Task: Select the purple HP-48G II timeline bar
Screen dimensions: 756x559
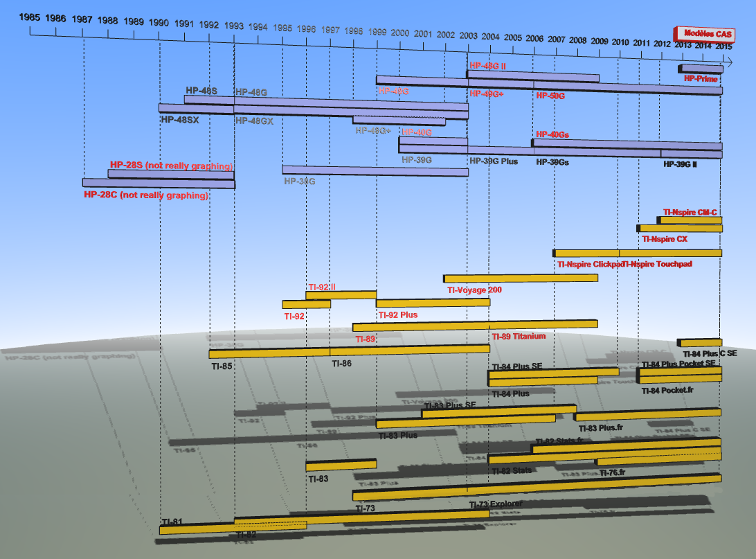Action: click(x=533, y=76)
